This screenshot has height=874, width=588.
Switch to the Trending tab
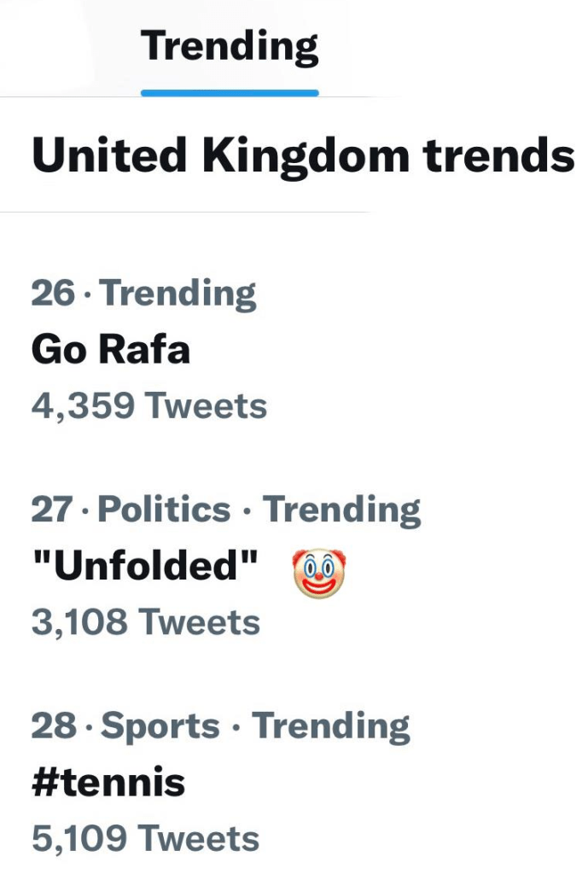point(230,45)
